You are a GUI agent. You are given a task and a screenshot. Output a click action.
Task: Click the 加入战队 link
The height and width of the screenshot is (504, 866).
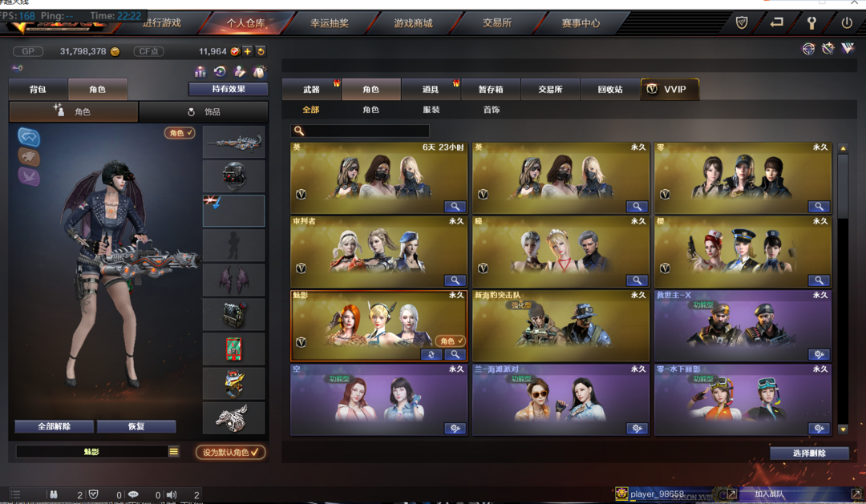(x=769, y=494)
